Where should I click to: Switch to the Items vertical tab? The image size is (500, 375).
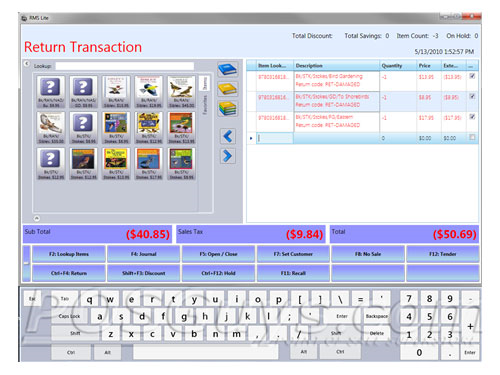click(x=205, y=83)
